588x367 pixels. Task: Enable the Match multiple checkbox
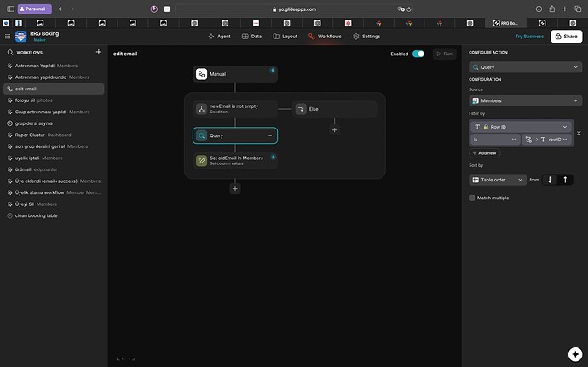click(x=472, y=198)
